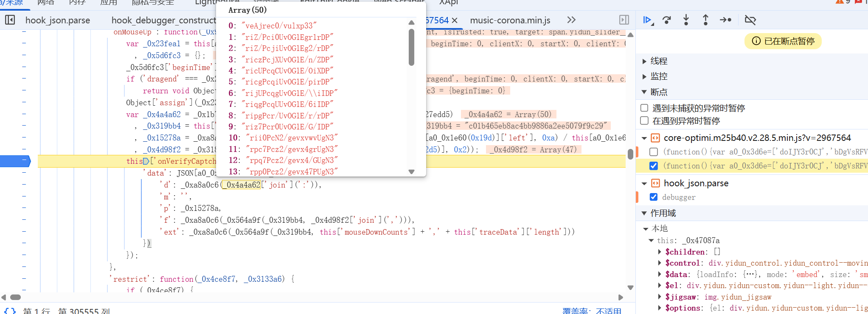Click the 已在断点暂停 paused badge
This screenshot has height=314, width=868.
click(x=783, y=41)
